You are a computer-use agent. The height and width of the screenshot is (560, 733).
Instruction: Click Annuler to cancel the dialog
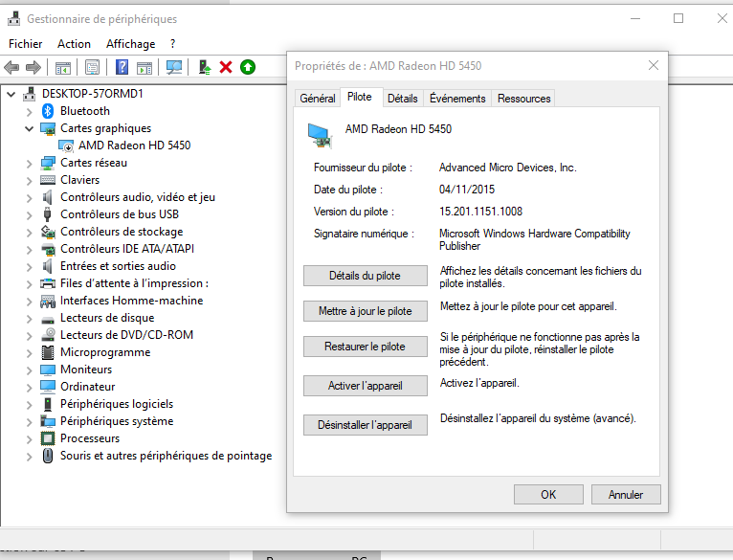[x=626, y=495]
